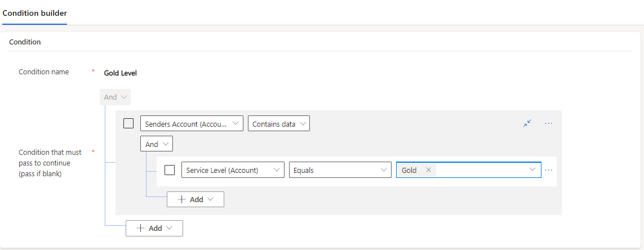
Task: Check the Service Level row checkbox
Action: pos(170,170)
